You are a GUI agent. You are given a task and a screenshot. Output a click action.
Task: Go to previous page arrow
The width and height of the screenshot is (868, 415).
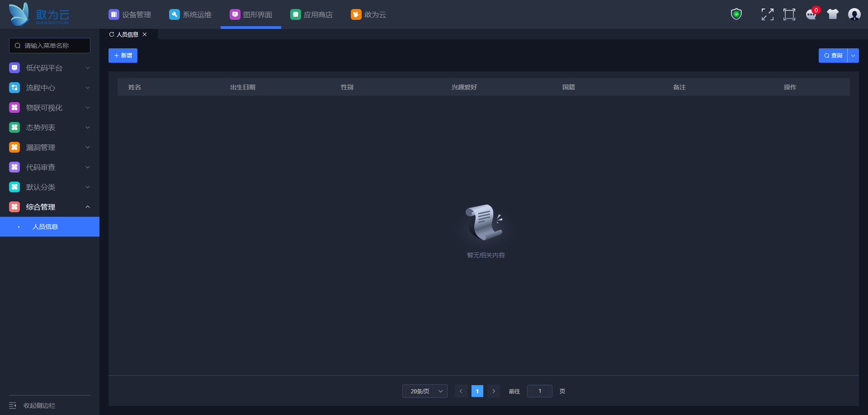pyautogui.click(x=461, y=391)
